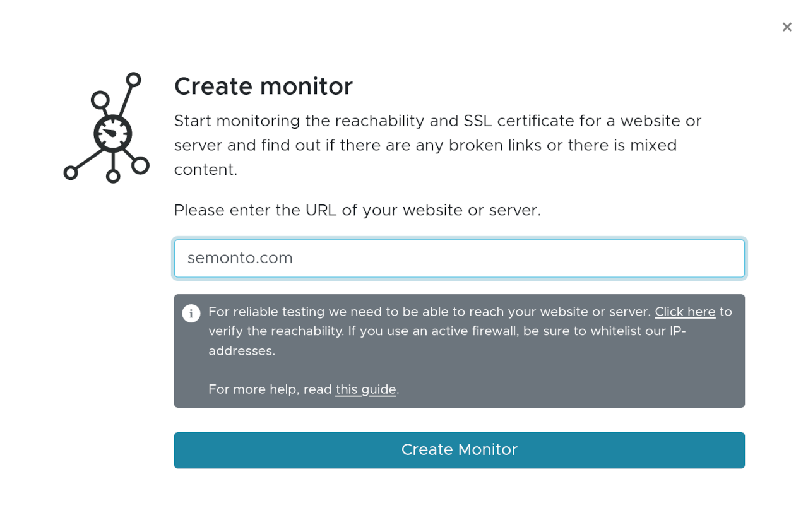The width and height of the screenshot is (808, 532).
Task: Click the "For more help, read" text
Action: pos(270,389)
